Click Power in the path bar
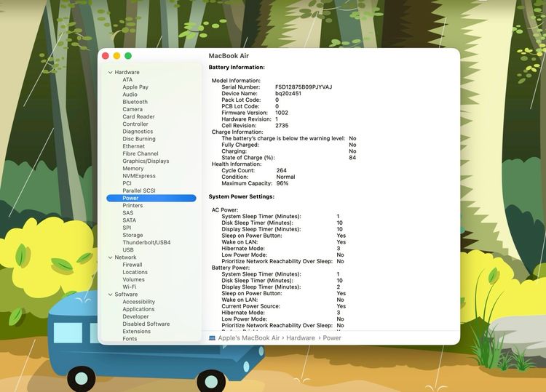Viewport: 546px width, 392px height. click(x=332, y=338)
